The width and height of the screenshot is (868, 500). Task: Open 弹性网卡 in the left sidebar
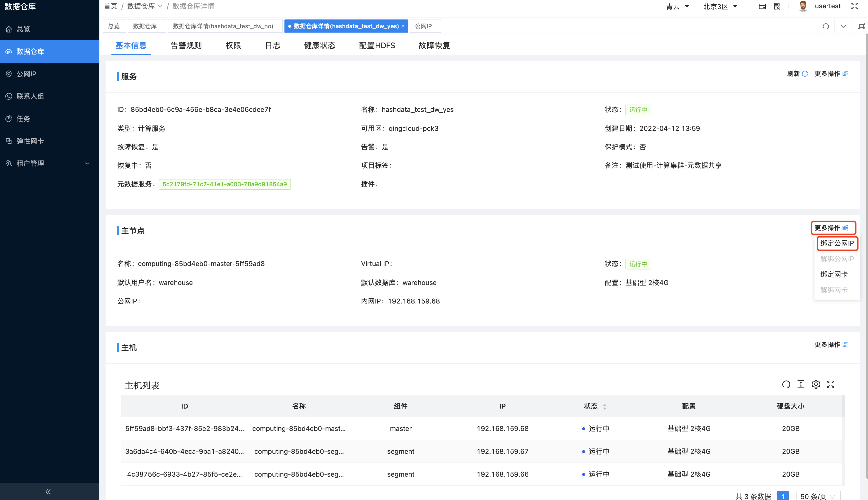pyautogui.click(x=31, y=141)
